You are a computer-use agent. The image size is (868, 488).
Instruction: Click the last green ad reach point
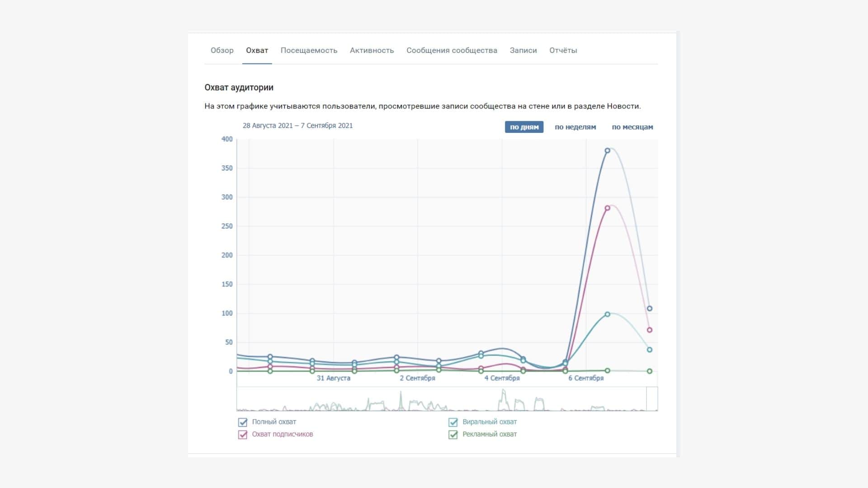[x=650, y=371]
